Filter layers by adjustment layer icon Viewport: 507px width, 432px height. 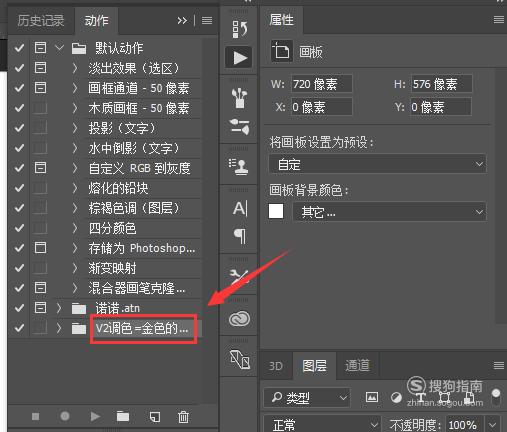pos(396,398)
